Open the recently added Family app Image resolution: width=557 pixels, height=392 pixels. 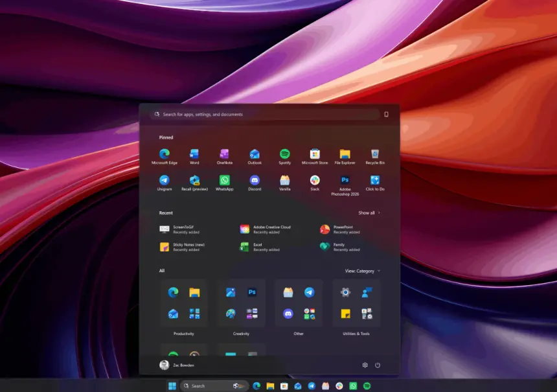pos(340,247)
